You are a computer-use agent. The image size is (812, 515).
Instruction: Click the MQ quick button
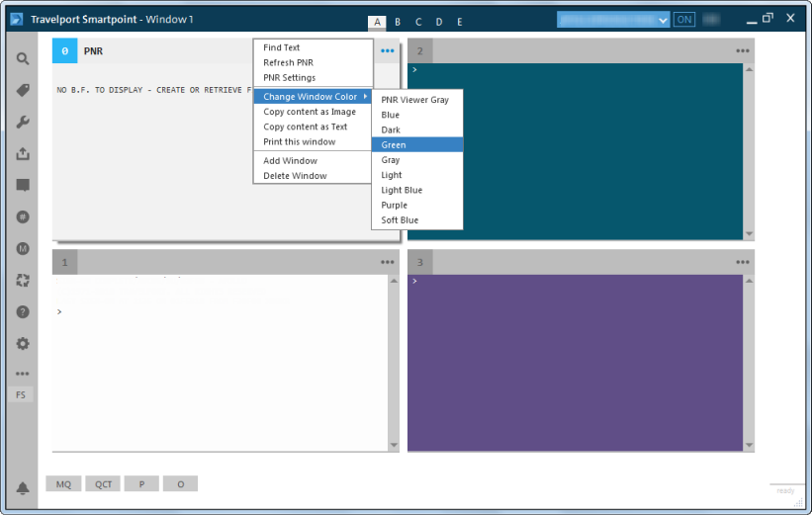pos(63,484)
